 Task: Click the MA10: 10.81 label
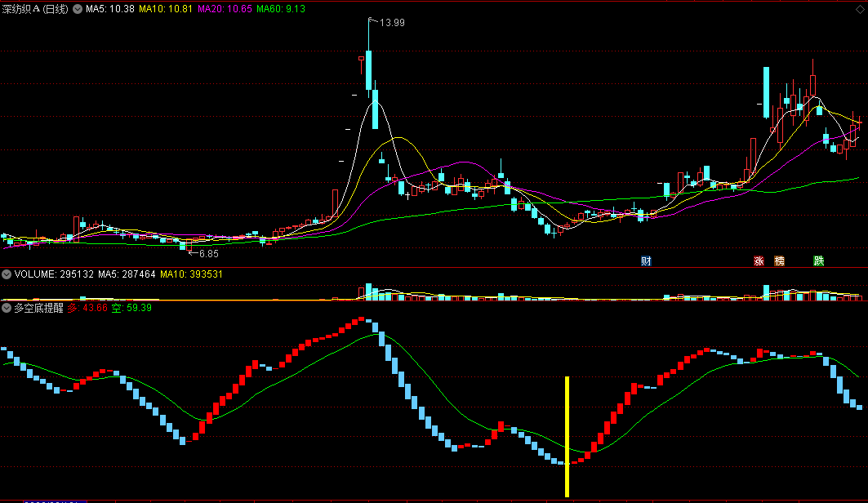(166, 9)
